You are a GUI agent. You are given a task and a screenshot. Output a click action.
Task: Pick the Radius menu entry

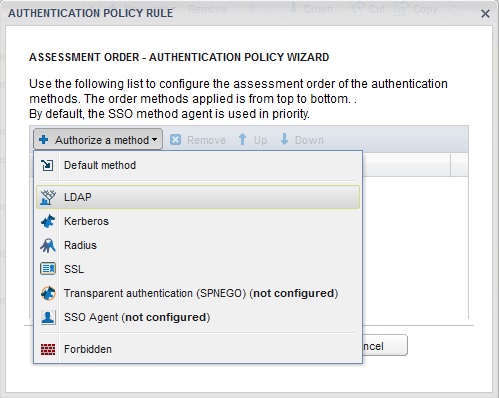pyautogui.click(x=198, y=245)
